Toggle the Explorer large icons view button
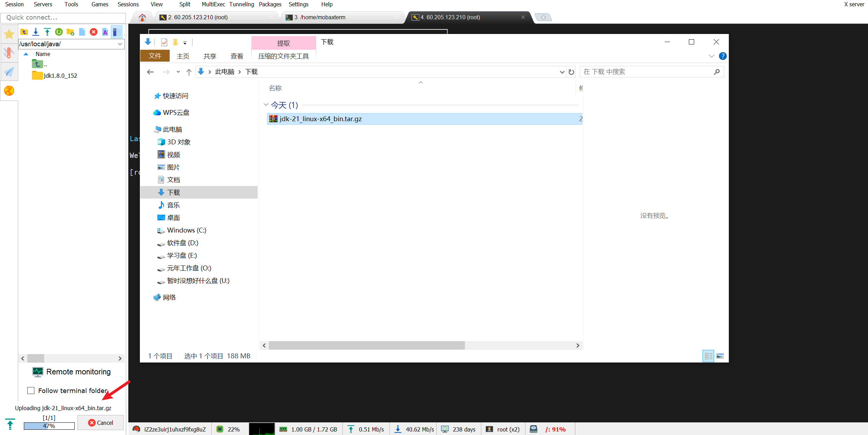Screen dimensions: 868x435 (x=720, y=356)
